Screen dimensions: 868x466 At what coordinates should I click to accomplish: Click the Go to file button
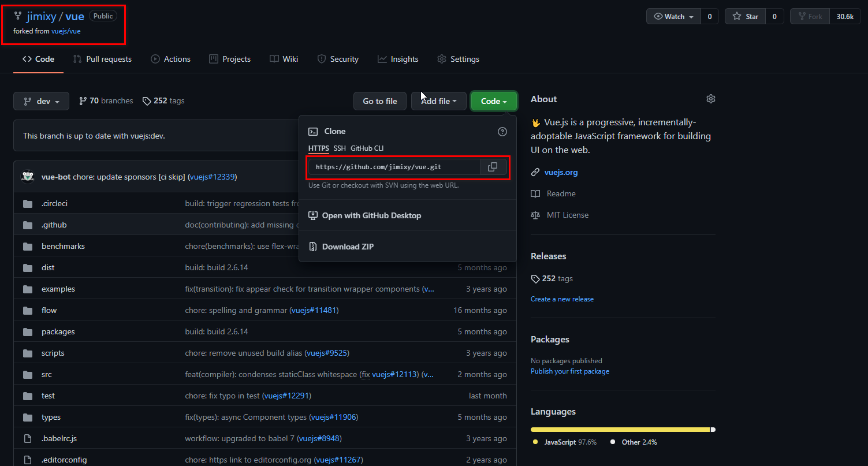[x=380, y=101]
